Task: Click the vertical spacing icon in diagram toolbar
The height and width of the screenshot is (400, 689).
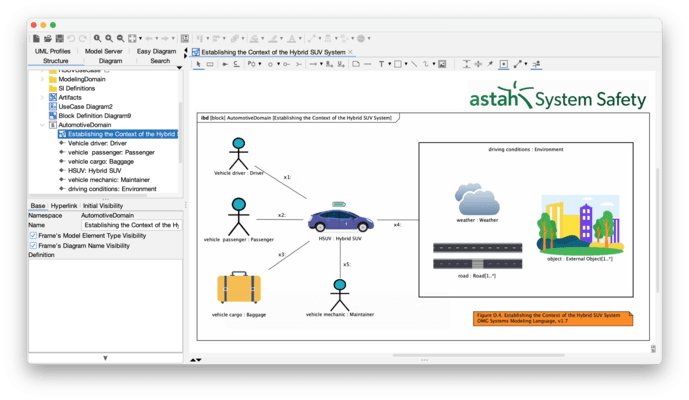Action: (466, 64)
